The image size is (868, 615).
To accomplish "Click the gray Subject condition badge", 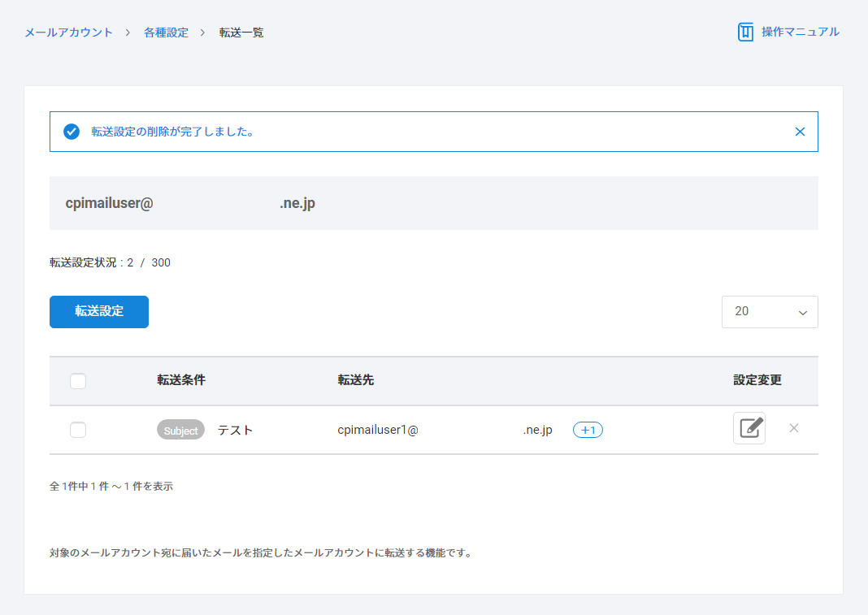I will pyautogui.click(x=180, y=431).
